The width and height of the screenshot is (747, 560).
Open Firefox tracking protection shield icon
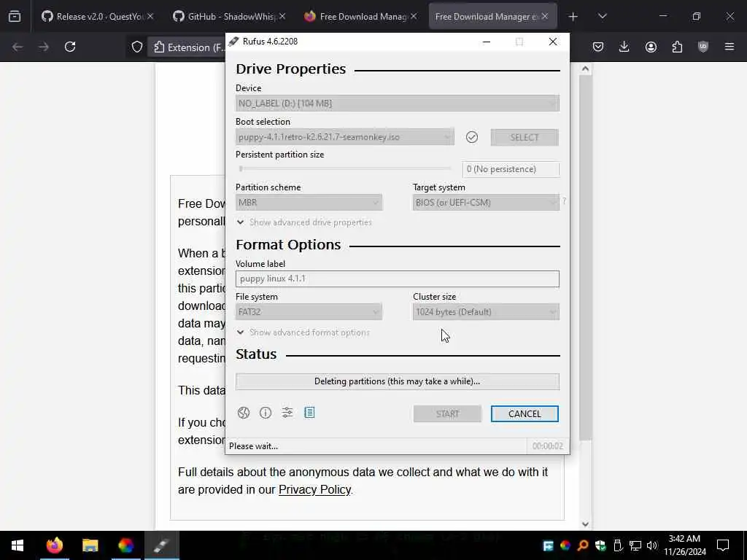pyautogui.click(x=137, y=47)
